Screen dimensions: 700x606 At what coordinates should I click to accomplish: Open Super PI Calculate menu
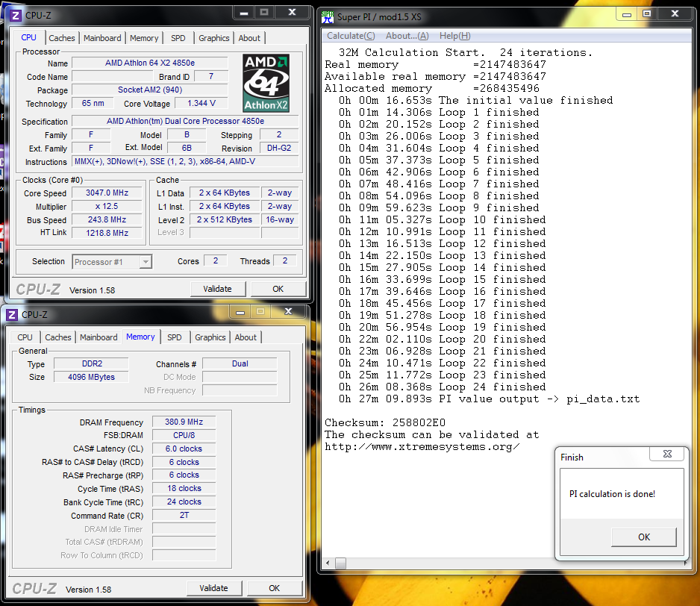tap(351, 36)
